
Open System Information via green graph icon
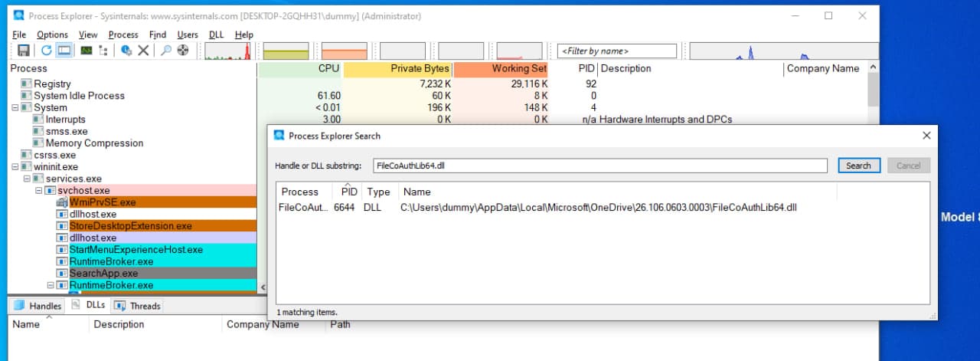(87, 51)
